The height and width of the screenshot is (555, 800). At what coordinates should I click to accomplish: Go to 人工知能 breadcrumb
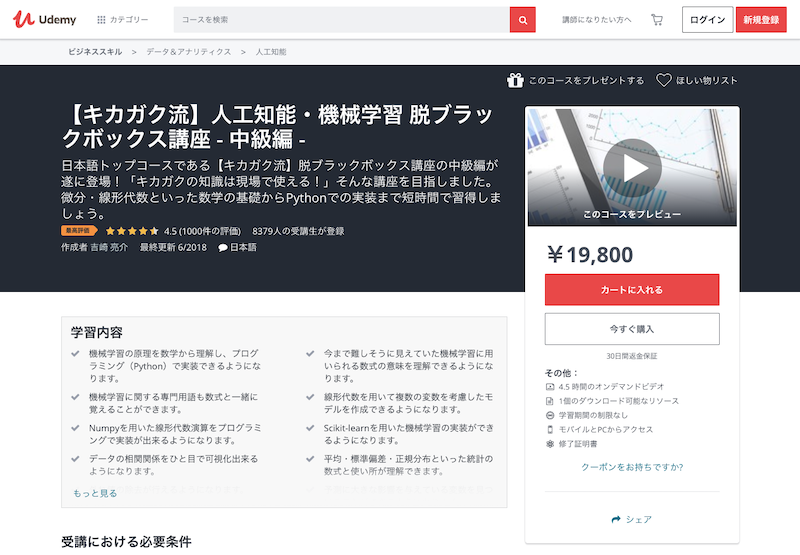coord(270,52)
